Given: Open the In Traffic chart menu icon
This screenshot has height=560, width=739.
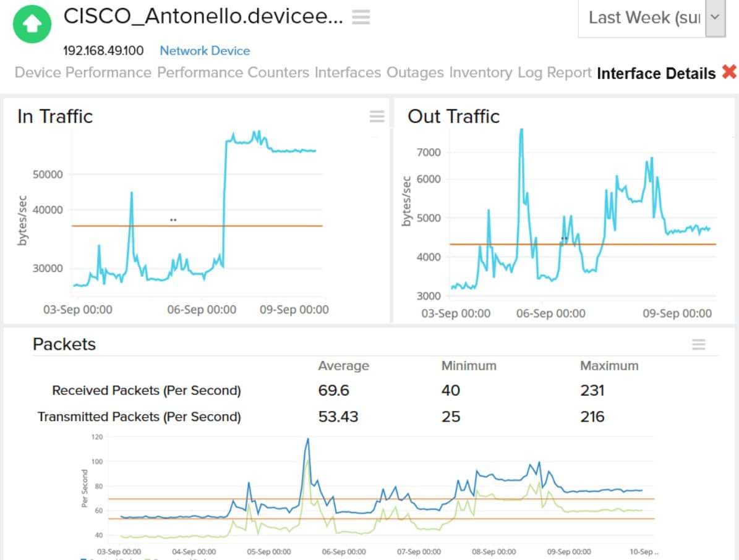Looking at the screenshot, I should point(377,116).
